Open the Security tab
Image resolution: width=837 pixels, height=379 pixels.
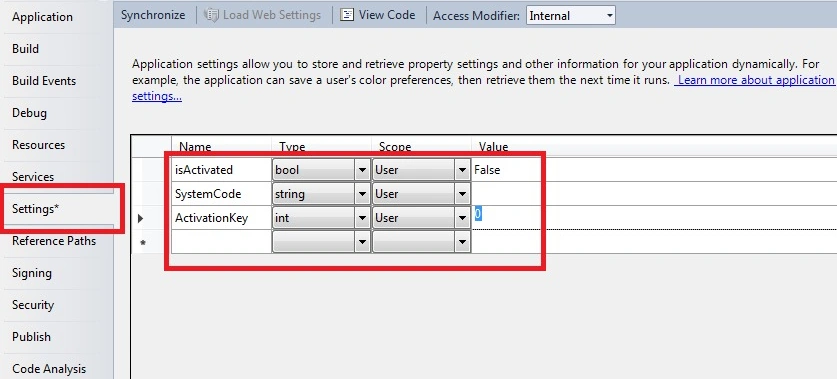pyautogui.click(x=33, y=305)
